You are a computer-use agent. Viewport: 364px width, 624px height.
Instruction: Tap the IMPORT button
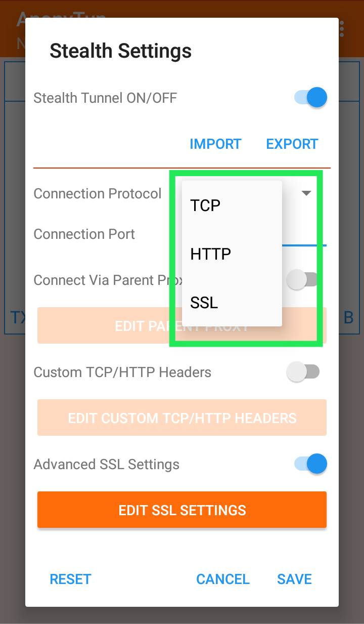tap(215, 144)
